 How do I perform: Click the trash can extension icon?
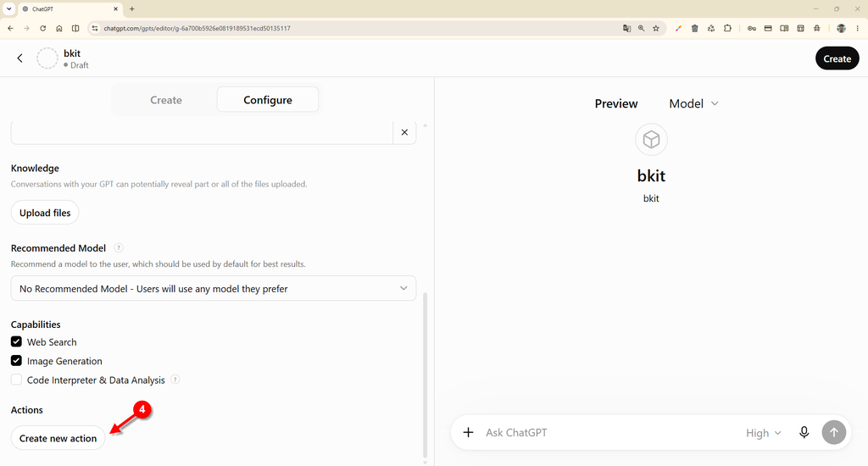[695, 28]
